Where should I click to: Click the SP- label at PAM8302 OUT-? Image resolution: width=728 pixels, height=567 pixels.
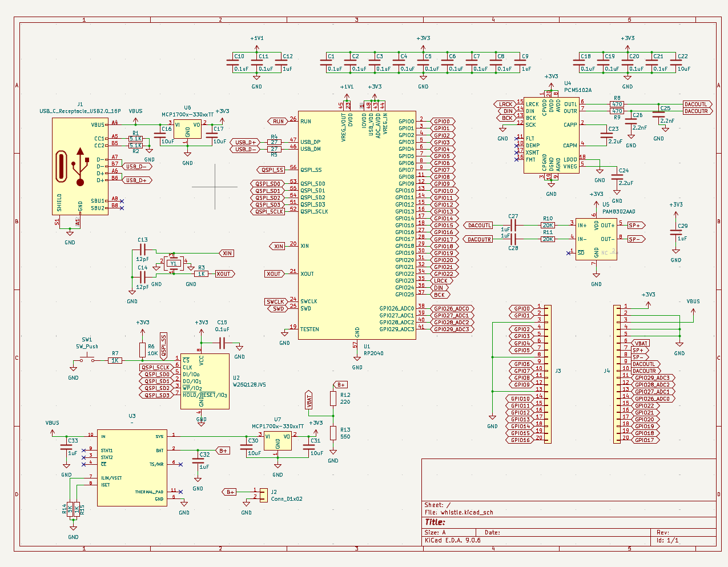coord(636,239)
